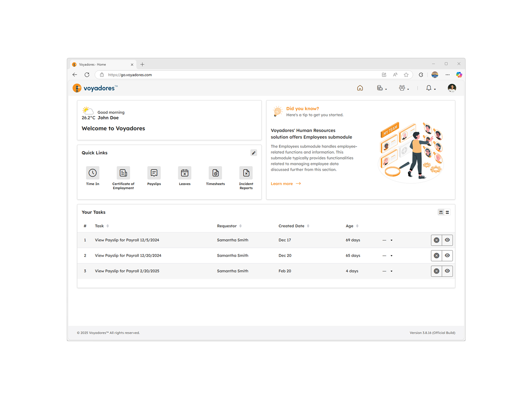View the Payroll 12/5/2024 task with eye icon

[447, 240]
